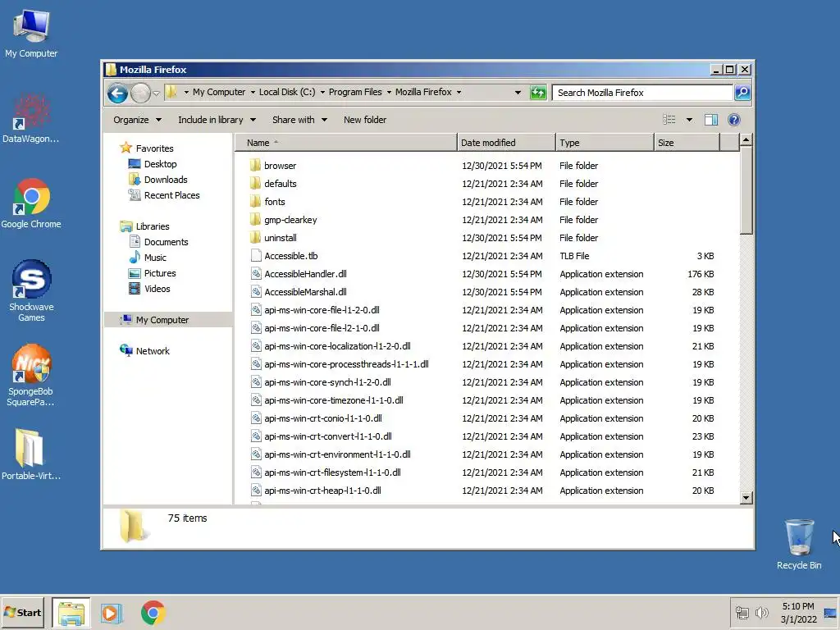Open the Include in library dropdown
840x630 pixels.
click(217, 120)
